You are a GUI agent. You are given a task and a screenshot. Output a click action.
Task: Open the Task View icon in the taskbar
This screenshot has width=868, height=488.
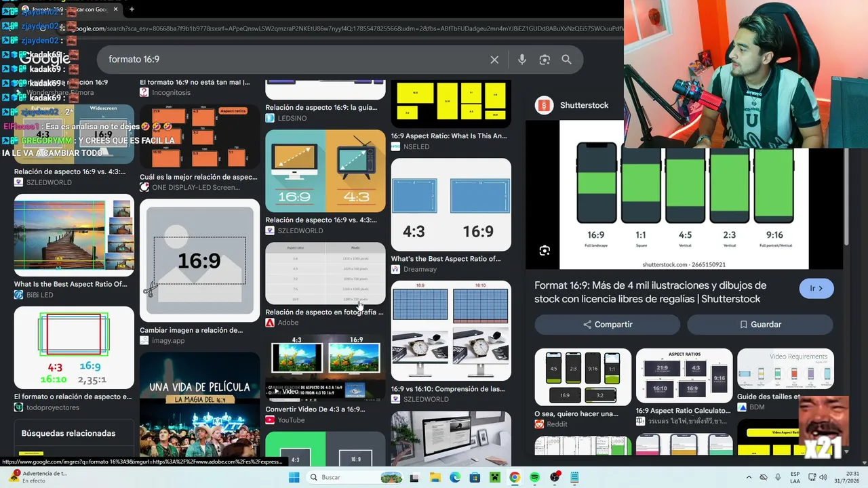(414, 477)
